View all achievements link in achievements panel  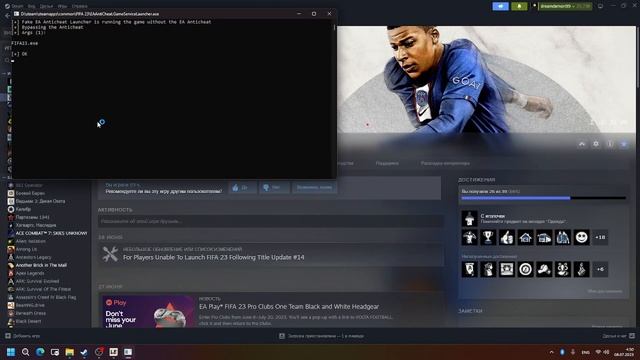(605, 291)
